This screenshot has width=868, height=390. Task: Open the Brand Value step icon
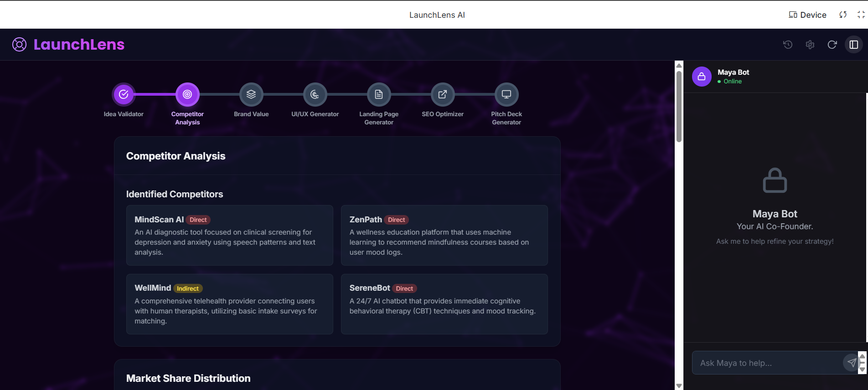pyautogui.click(x=251, y=94)
